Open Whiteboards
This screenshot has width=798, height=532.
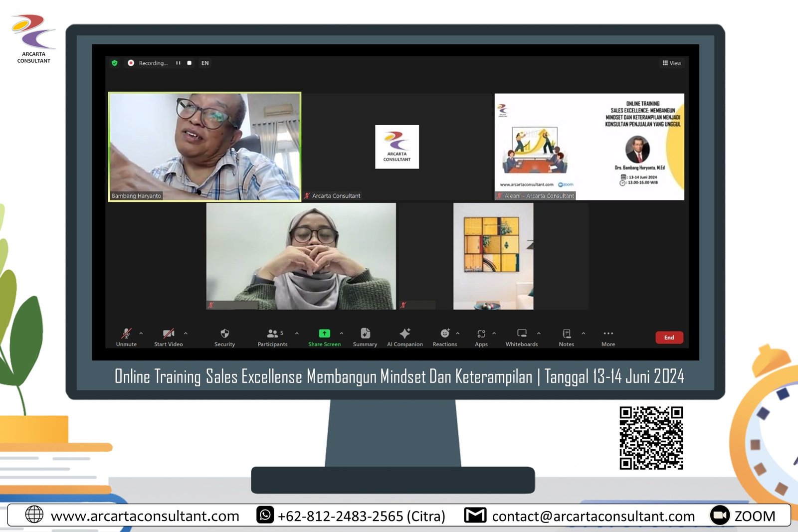(x=522, y=337)
